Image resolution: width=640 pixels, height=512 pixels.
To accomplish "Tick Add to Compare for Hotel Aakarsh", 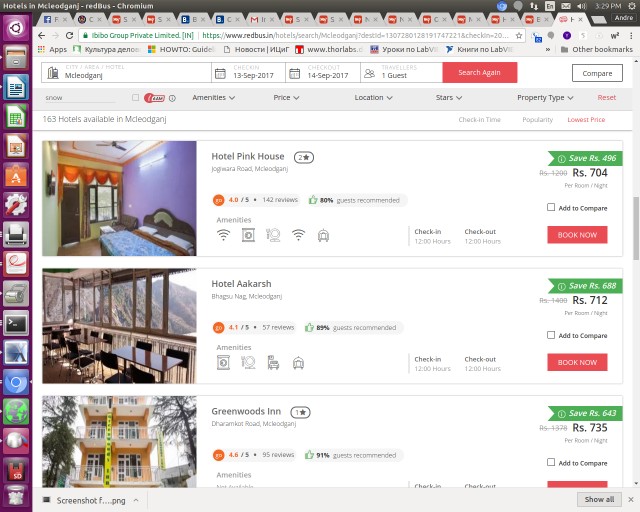I will 551,335.
